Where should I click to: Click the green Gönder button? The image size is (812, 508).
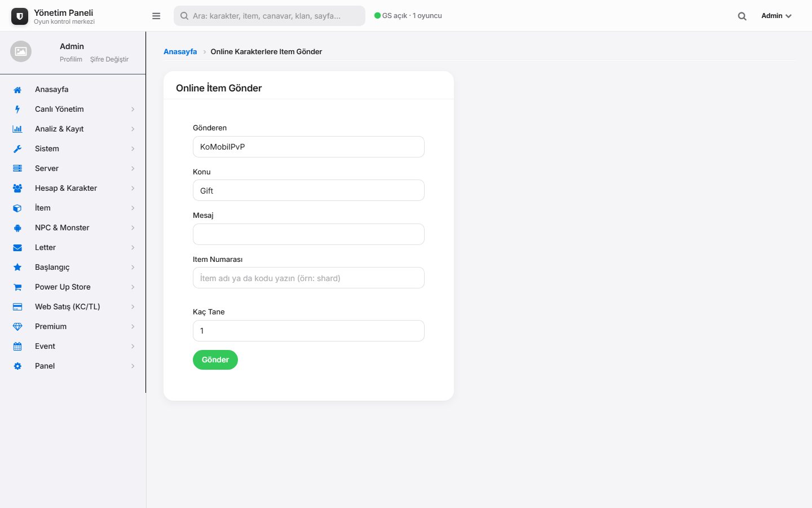(x=215, y=360)
